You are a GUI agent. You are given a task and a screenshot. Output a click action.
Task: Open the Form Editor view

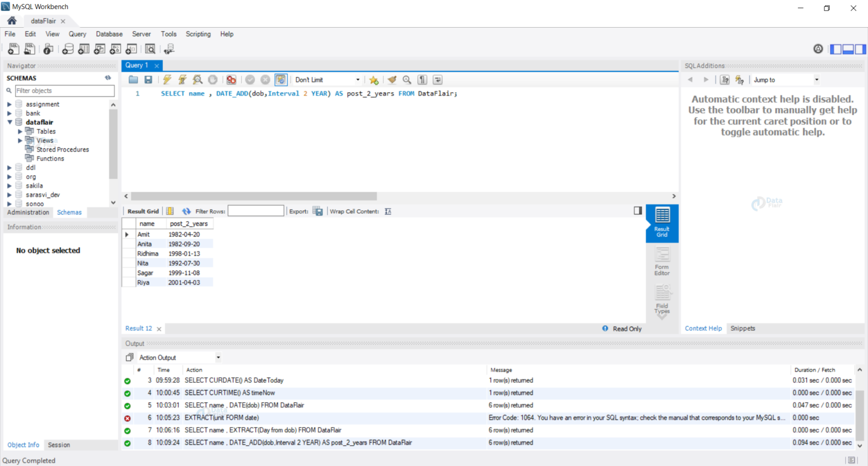tap(662, 262)
